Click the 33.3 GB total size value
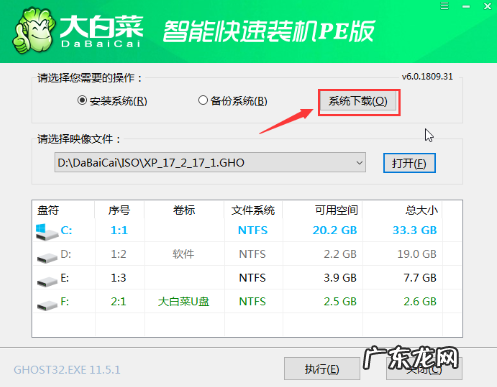497x387 pixels. click(415, 230)
